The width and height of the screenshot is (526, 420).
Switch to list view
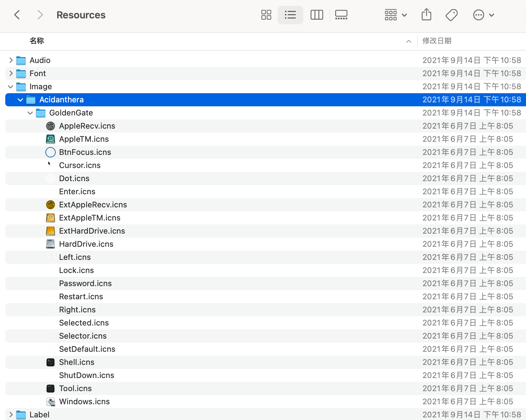tap(290, 15)
